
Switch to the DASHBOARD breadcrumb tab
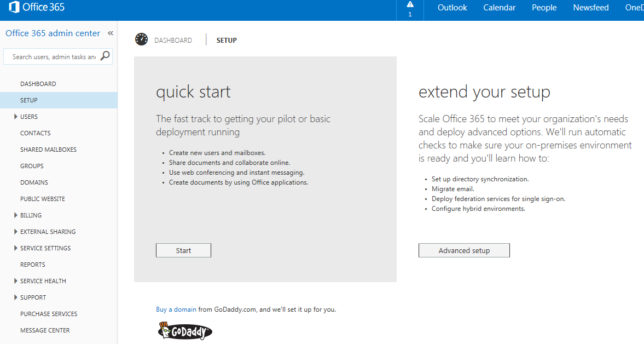click(173, 41)
